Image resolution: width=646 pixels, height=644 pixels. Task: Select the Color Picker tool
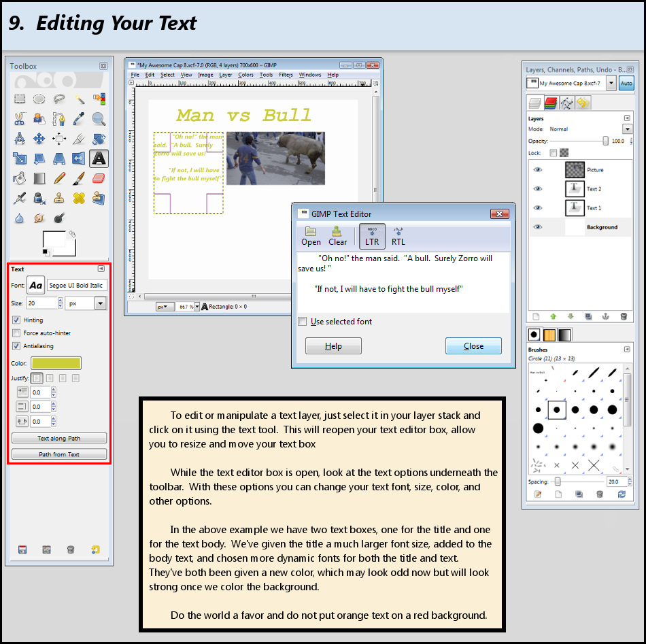click(79, 118)
